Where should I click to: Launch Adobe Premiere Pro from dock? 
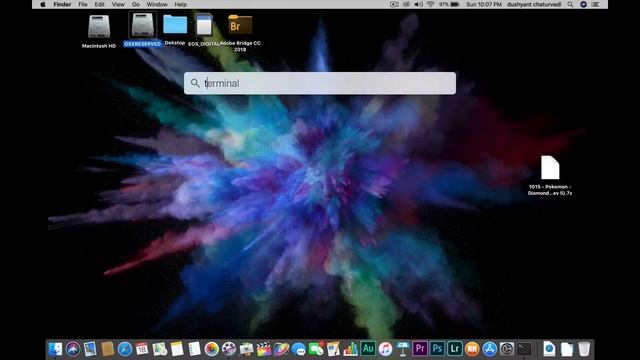[420, 349]
